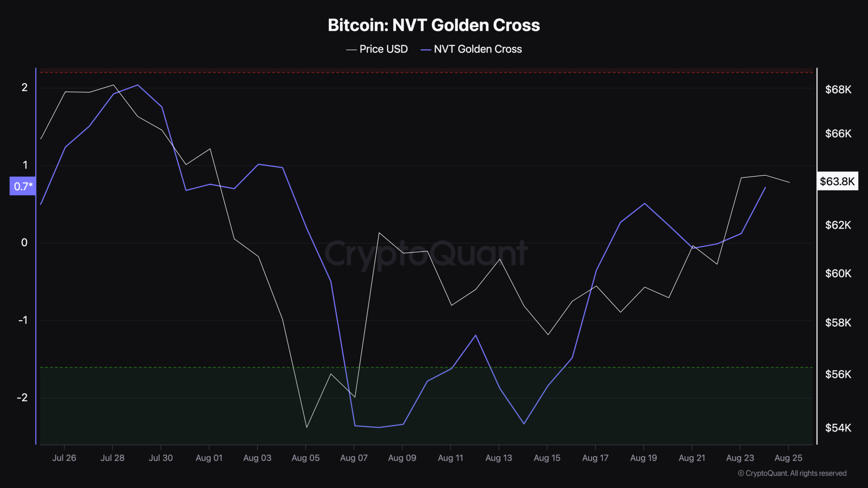
Task: Click the green dashed lower threshold line
Action: (x=426, y=367)
